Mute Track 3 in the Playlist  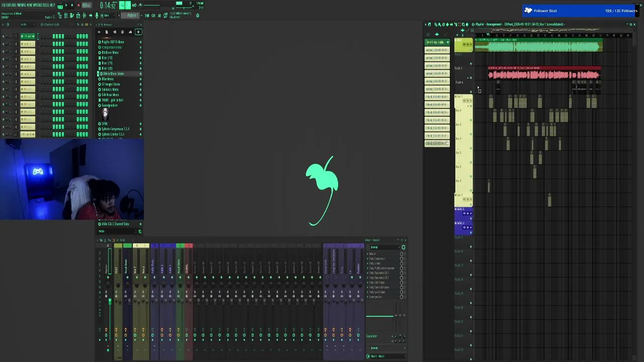471,78
